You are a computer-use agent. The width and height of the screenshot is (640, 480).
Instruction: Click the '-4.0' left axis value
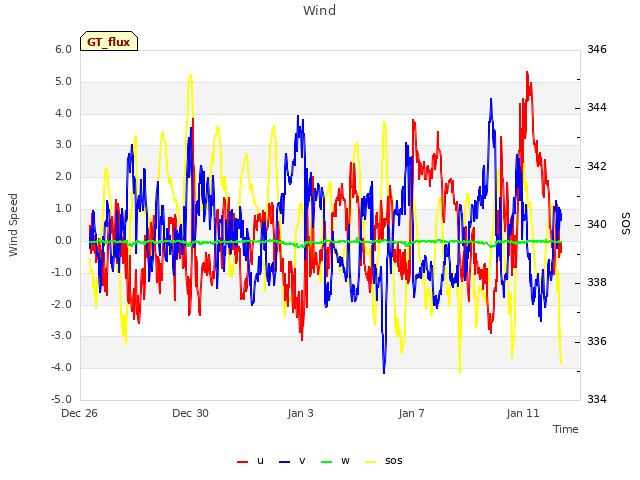[61, 367]
